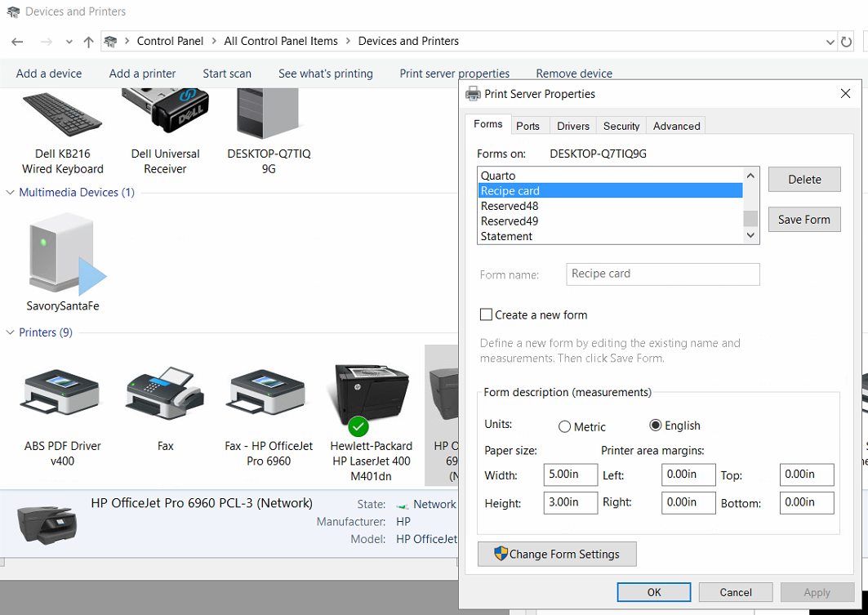
Task: Select the Hewlett-Packard HP LaserJet 400 M401dn icon
Action: (x=371, y=399)
